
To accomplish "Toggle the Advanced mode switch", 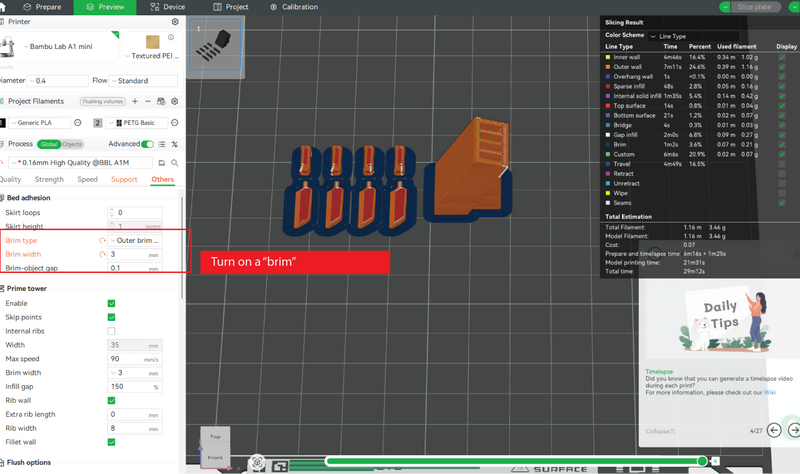I will [147, 144].
